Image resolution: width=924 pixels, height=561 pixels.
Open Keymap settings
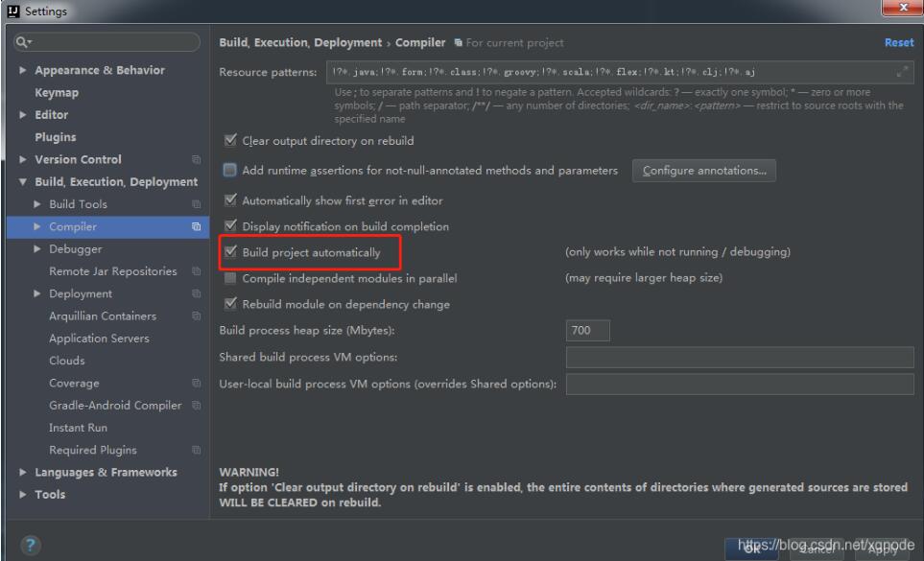click(x=57, y=92)
